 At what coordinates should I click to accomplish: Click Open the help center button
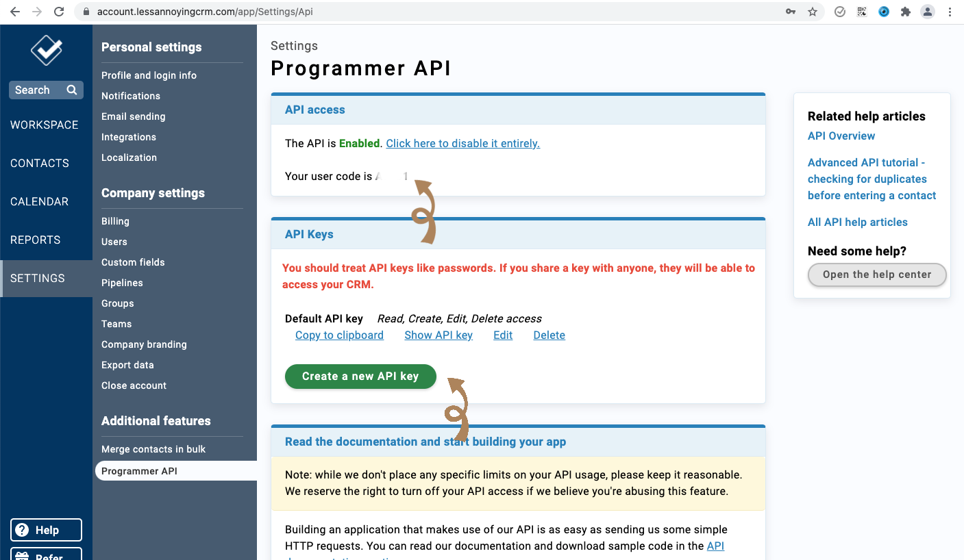point(877,275)
